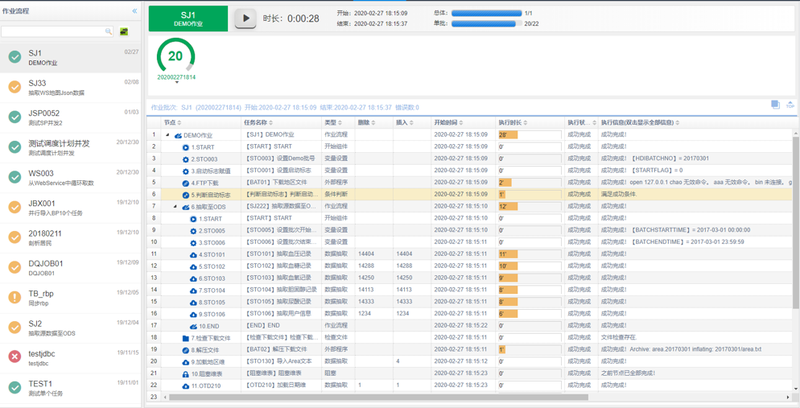Image resolution: width=800 pixels, height=408 pixels.
Task: Click the left arrow of horizontal scrollbar
Action: pyautogui.click(x=165, y=397)
